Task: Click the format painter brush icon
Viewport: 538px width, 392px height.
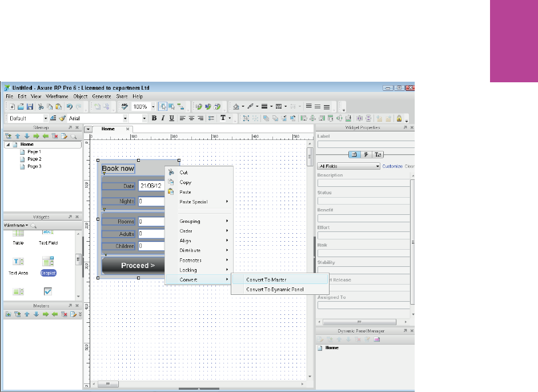Action: 62,118
